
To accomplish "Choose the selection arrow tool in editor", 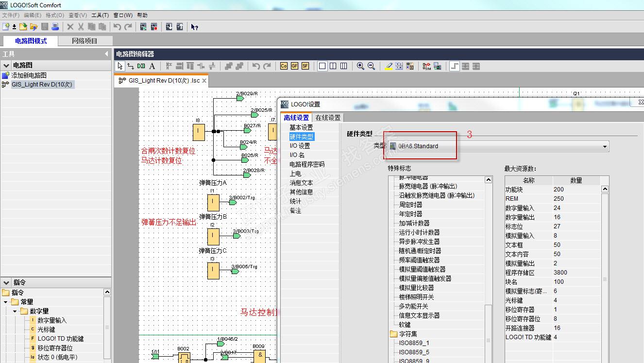I will (x=120, y=66).
